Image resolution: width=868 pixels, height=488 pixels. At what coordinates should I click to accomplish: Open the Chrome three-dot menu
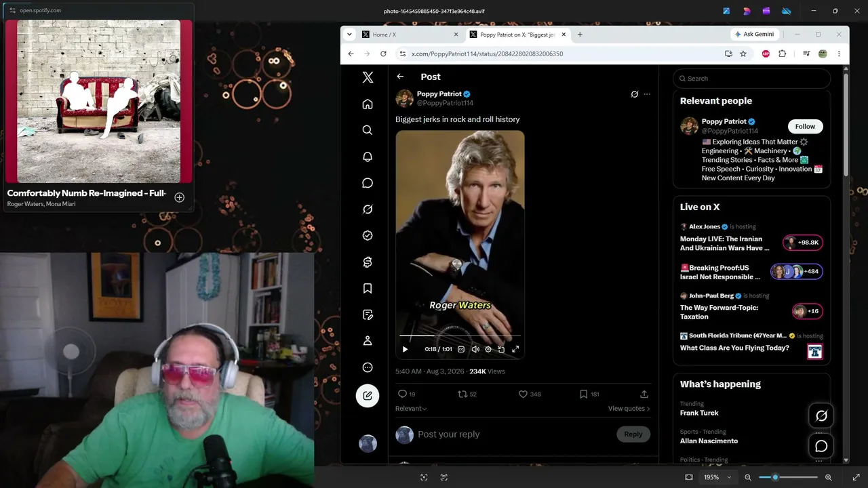[839, 54]
